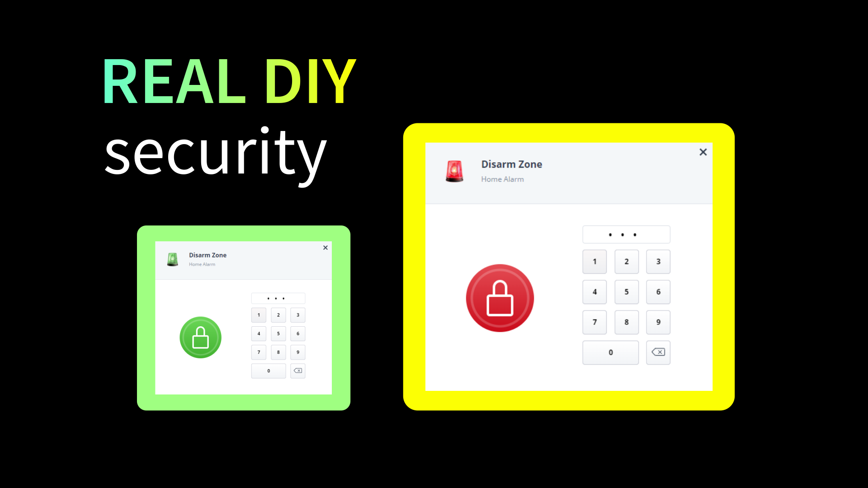868x488 pixels.
Task: Click the green lock icon to disarm
Action: pyautogui.click(x=201, y=337)
